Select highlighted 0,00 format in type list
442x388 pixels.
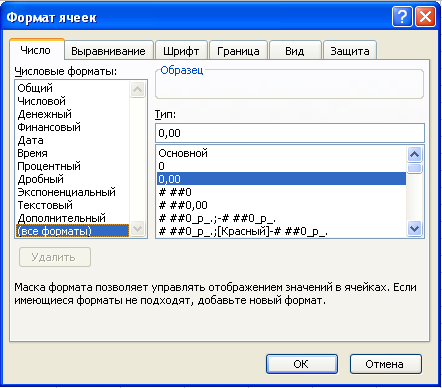[x=281, y=179]
